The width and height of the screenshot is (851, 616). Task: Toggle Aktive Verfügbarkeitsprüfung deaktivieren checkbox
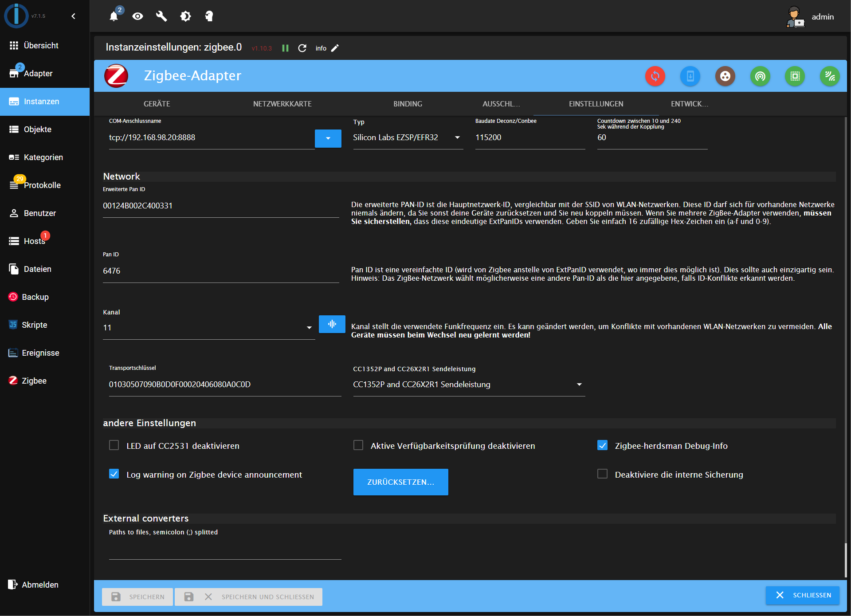click(x=358, y=445)
